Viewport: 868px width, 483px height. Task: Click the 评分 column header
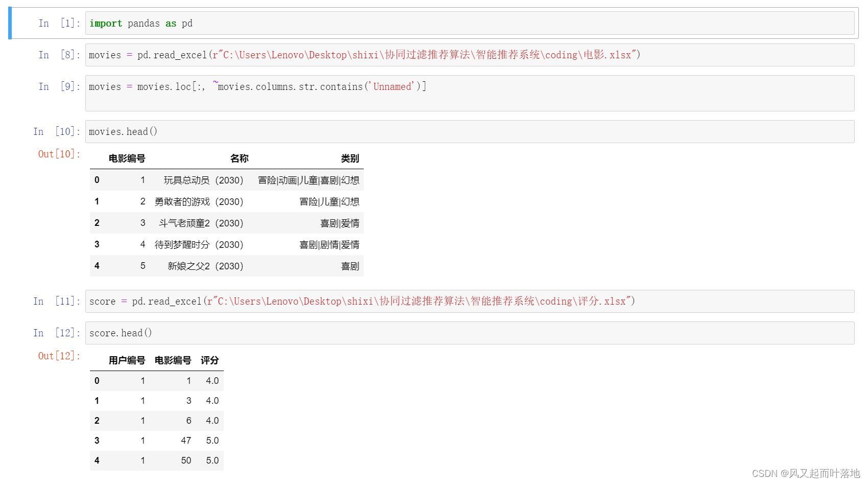[209, 360]
